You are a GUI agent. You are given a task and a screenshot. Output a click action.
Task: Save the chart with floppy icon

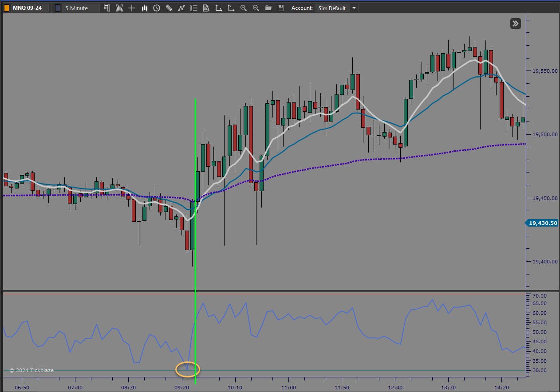pyautogui.click(x=280, y=8)
